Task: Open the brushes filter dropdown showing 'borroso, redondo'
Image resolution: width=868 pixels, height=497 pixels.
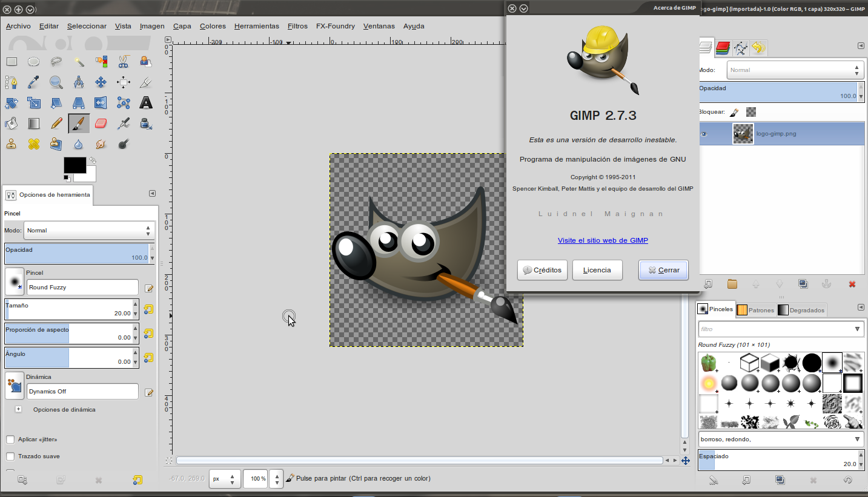Action: tap(858, 439)
